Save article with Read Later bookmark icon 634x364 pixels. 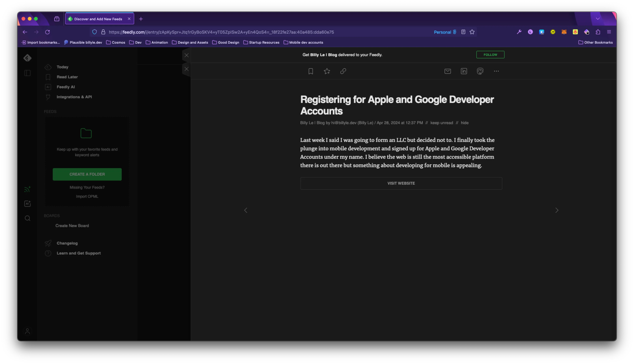tap(311, 71)
